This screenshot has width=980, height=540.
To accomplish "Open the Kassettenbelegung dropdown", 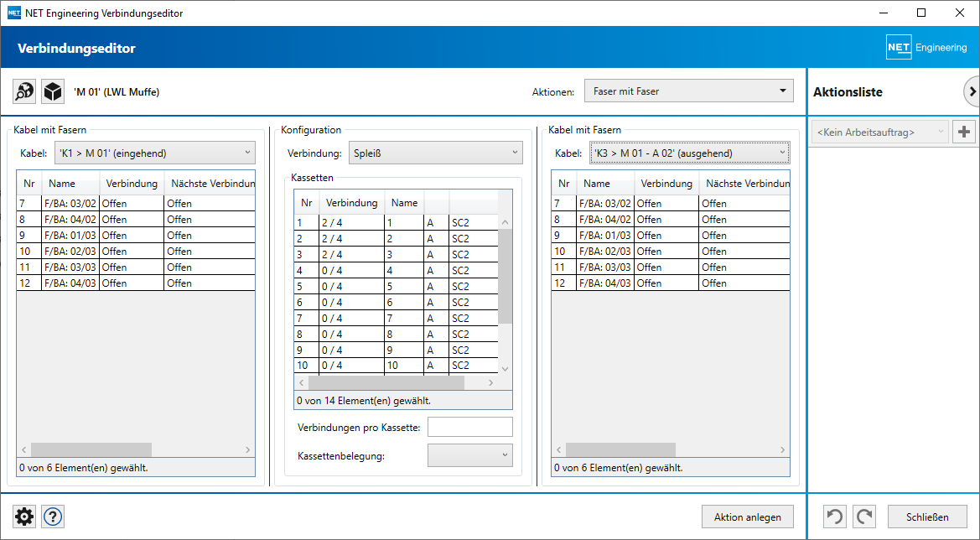I will [470, 455].
